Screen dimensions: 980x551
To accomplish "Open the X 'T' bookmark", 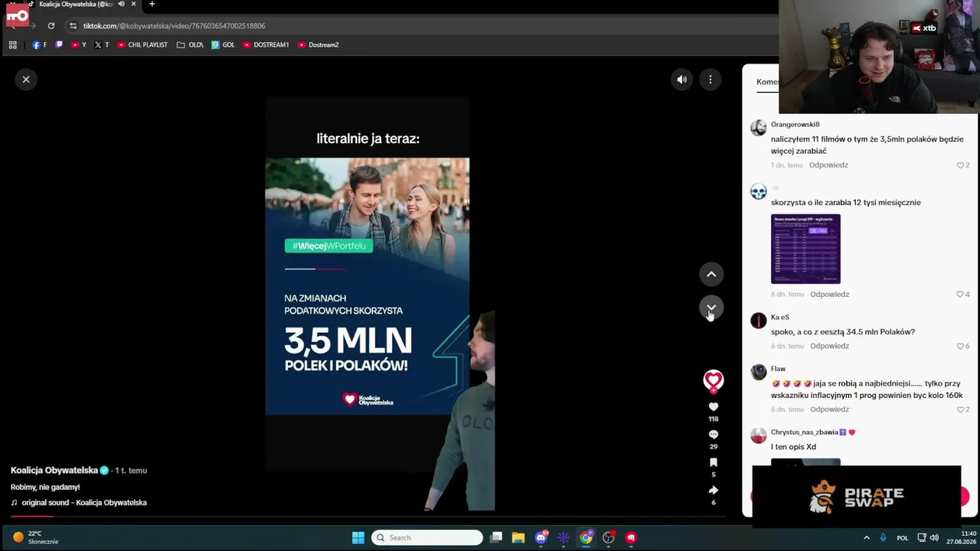I will coord(101,45).
